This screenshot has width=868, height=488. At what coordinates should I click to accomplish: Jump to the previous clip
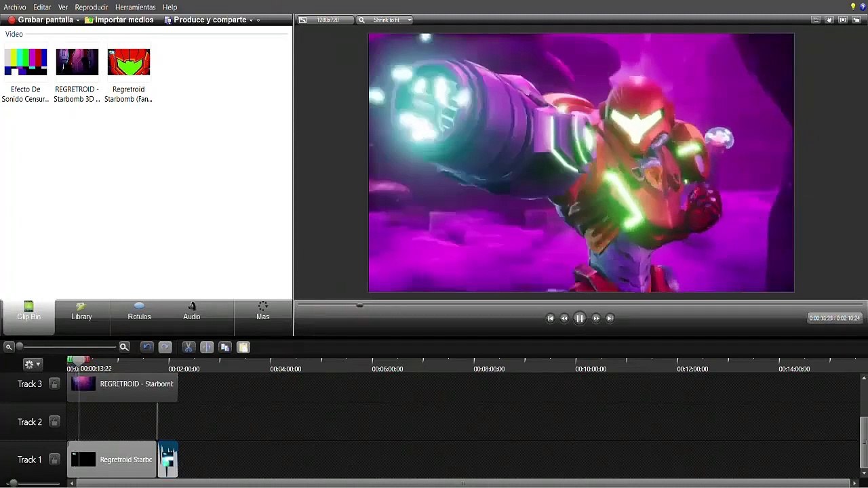tap(550, 318)
